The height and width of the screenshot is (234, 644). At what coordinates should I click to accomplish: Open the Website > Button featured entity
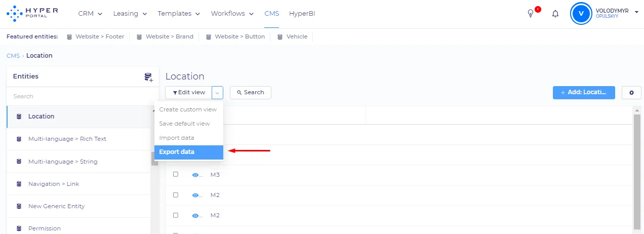(x=240, y=37)
